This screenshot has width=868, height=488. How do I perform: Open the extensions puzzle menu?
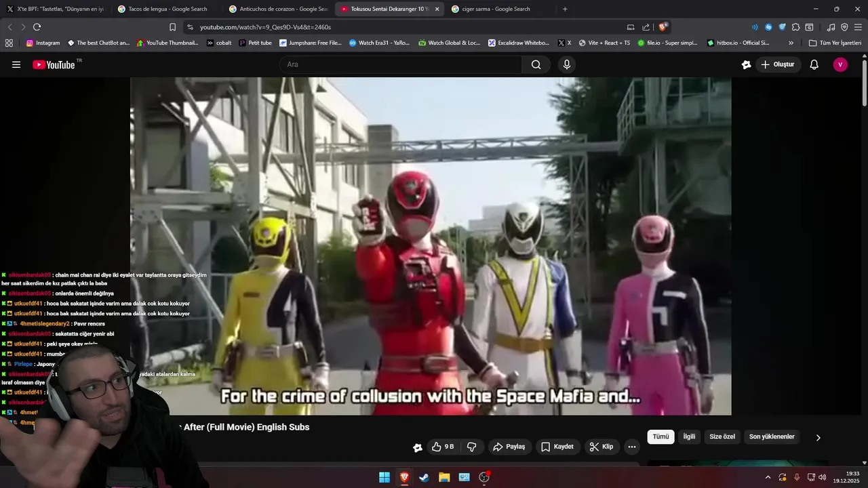tap(795, 27)
